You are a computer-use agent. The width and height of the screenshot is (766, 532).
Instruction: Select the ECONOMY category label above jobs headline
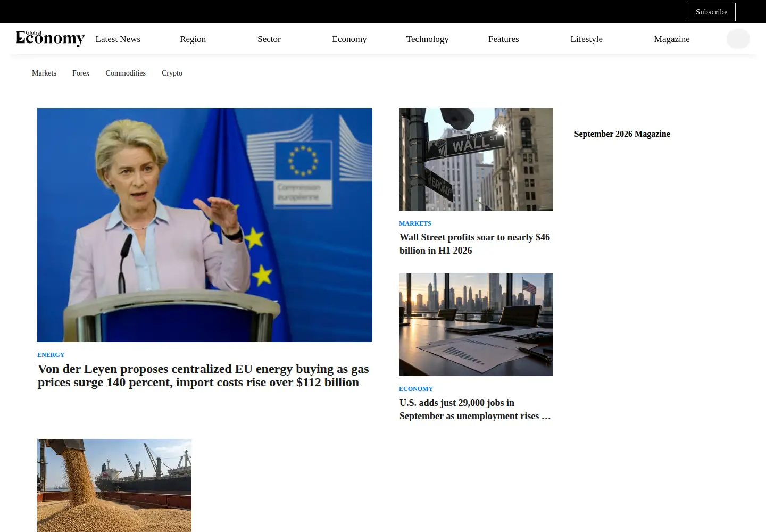pos(416,389)
